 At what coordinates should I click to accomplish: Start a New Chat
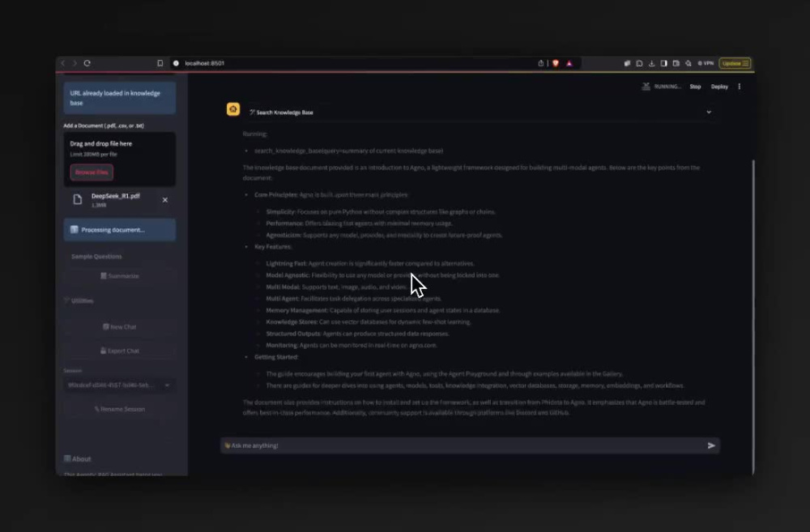(x=119, y=326)
